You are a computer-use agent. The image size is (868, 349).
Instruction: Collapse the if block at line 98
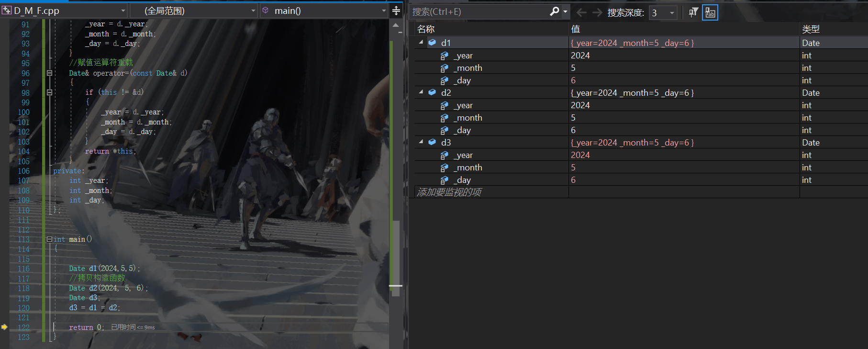click(x=49, y=92)
